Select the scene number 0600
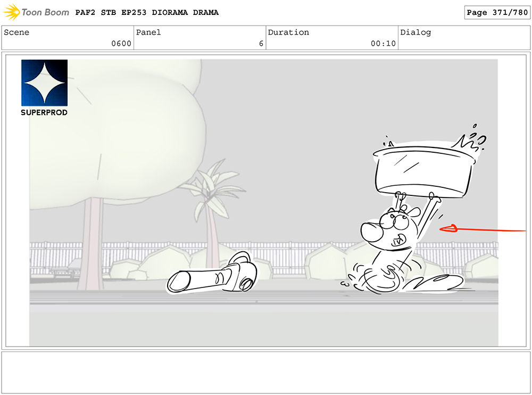The image size is (532, 395). point(121,44)
